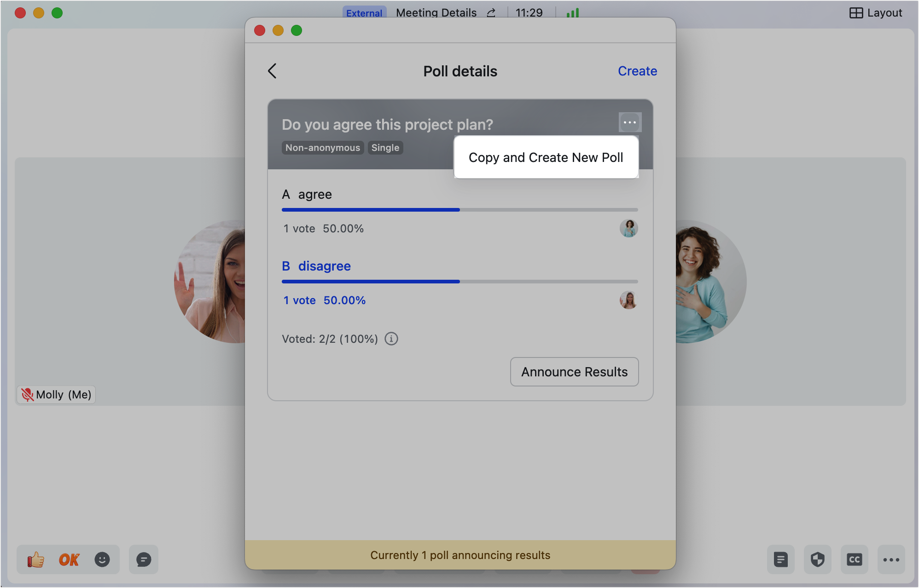
Task: Open the Layout menu
Action: (x=876, y=13)
